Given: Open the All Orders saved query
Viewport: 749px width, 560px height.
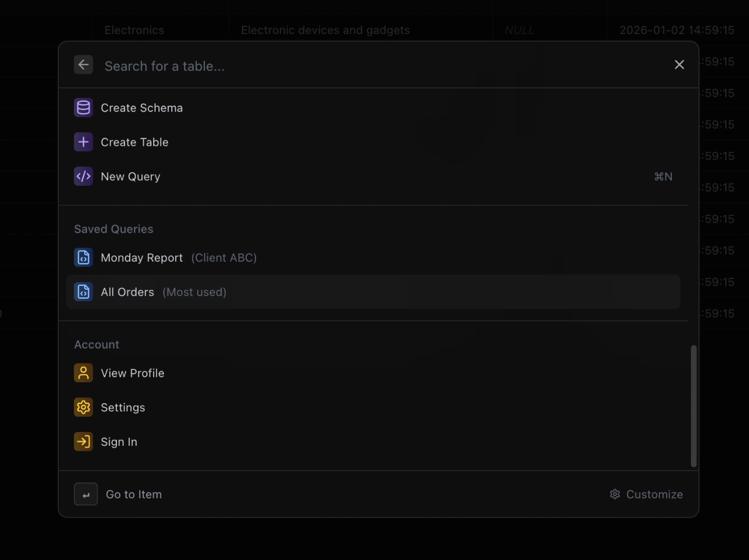Looking at the screenshot, I should click(x=128, y=292).
